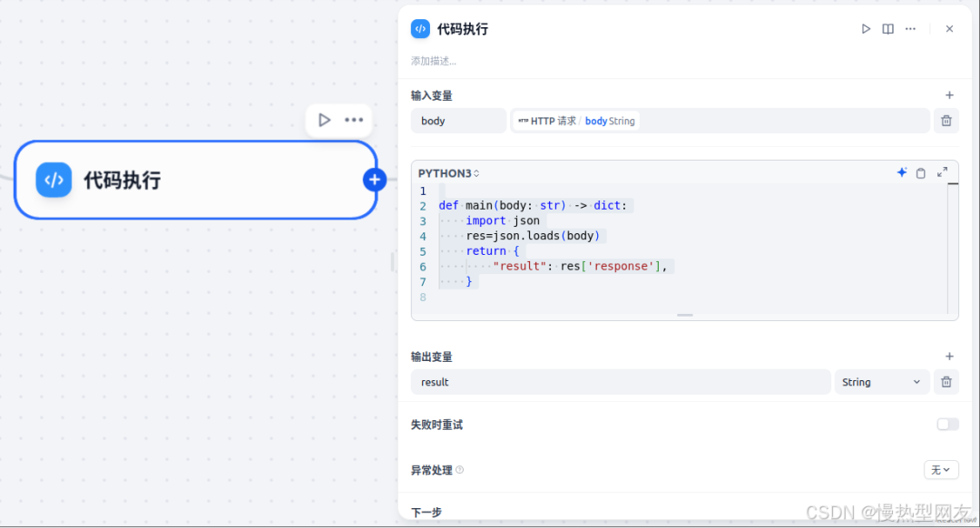This screenshot has width=980, height=528.
Task: Expand the code editor to fullscreen
Action: pos(942,172)
